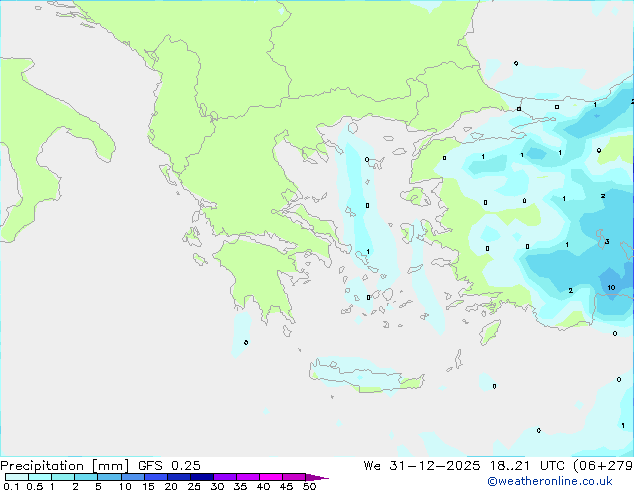Pick the 5–10 mm legend color box
Screen dimensions: 634x490
coord(109,477)
